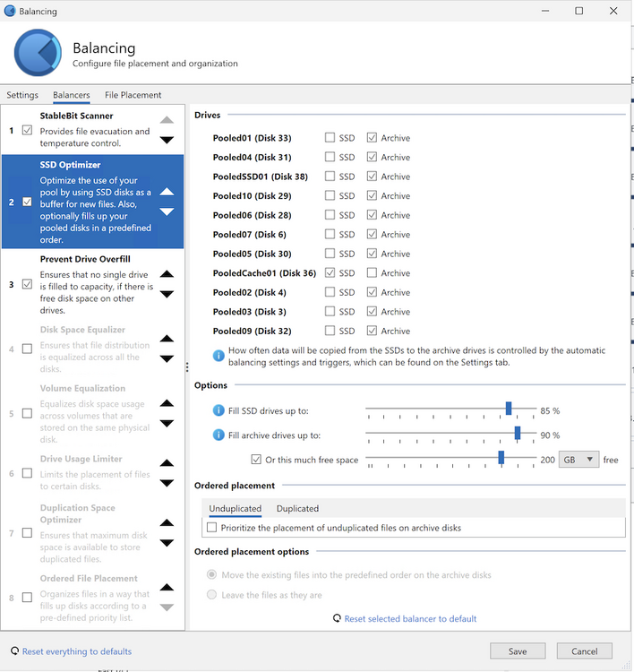The height and width of the screenshot is (672, 634).
Task: Move Drive Usage Limiter balancer down
Action: pyautogui.click(x=167, y=483)
